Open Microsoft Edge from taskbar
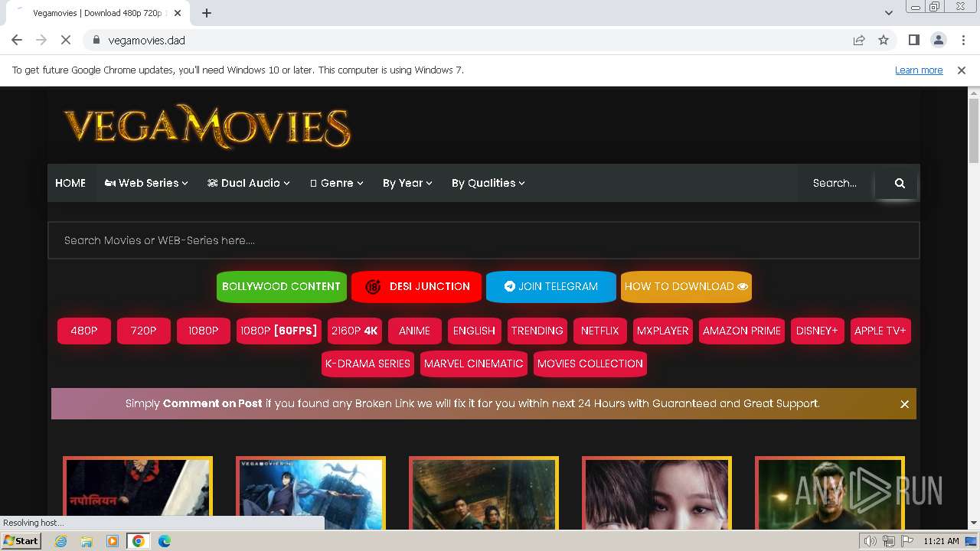 [165, 541]
